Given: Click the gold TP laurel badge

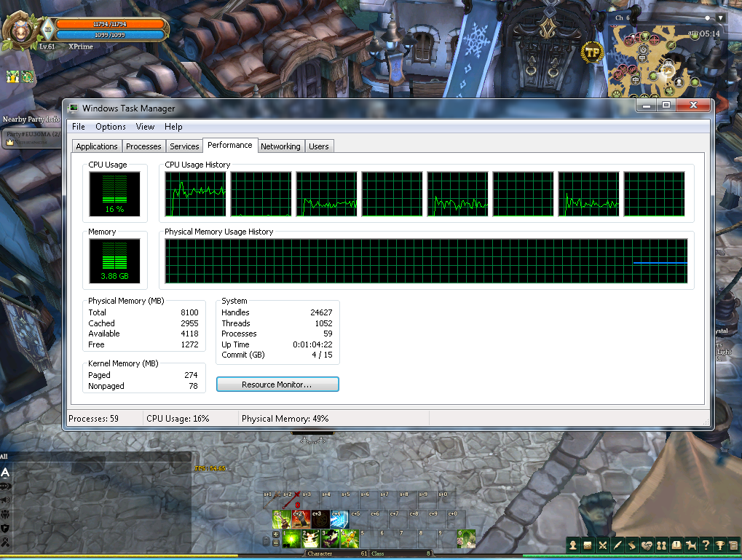Looking at the screenshot, I should click(x=593, y=52).
